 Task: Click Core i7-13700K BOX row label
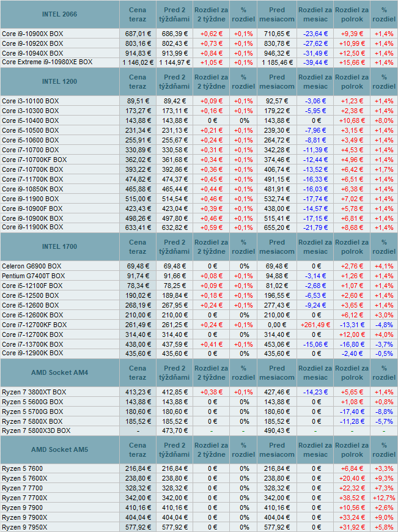click(x=32, y=345)
